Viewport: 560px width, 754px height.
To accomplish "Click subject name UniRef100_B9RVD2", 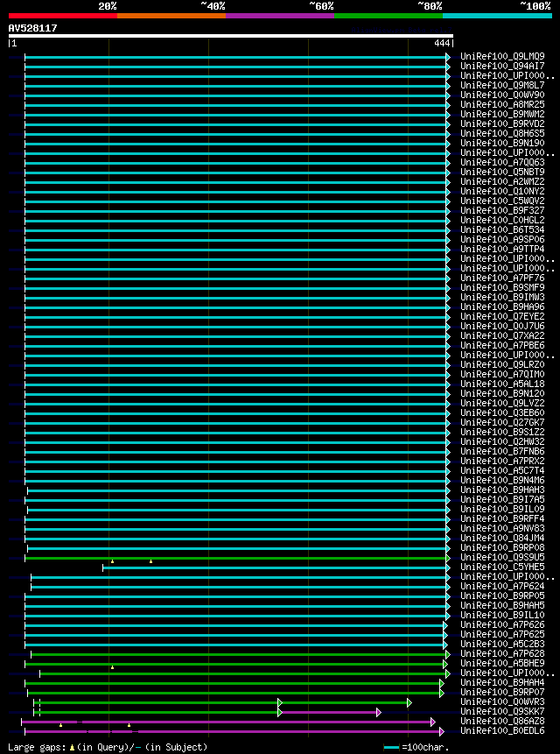I will pos(502,124).
